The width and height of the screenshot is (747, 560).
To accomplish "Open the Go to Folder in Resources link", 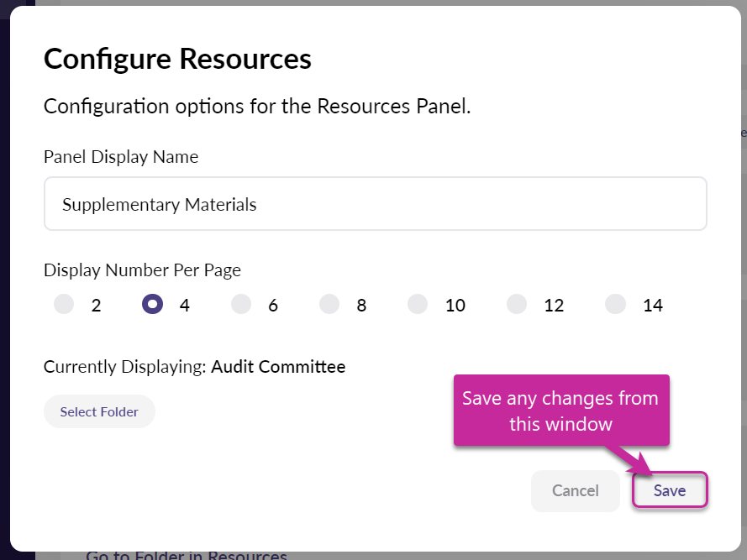I will 187,555.
